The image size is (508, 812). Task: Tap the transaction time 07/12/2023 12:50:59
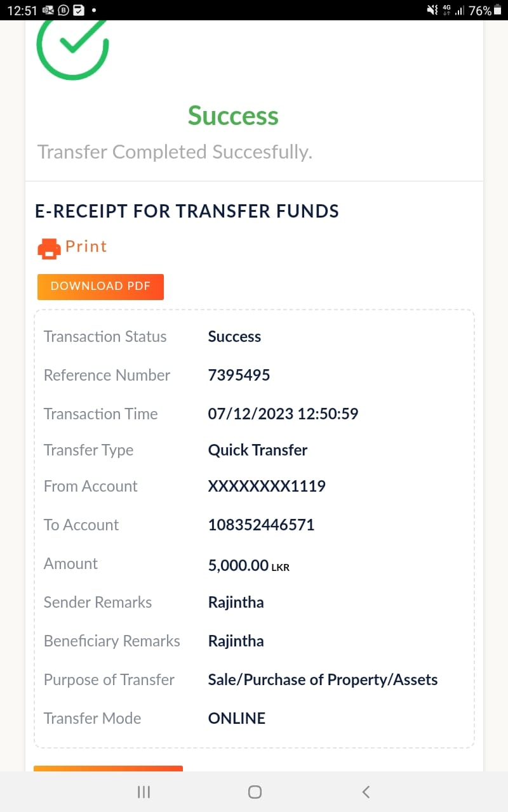point(283,414)
